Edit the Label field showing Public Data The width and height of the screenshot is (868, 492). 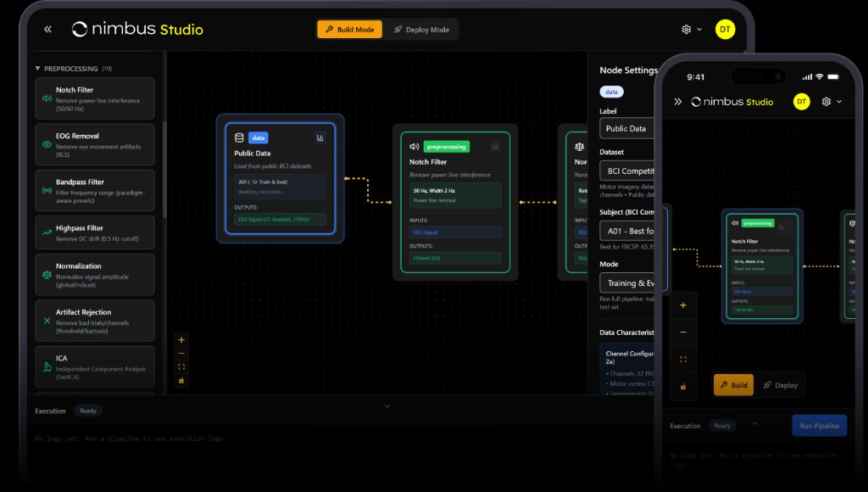(x=628, y=129)
